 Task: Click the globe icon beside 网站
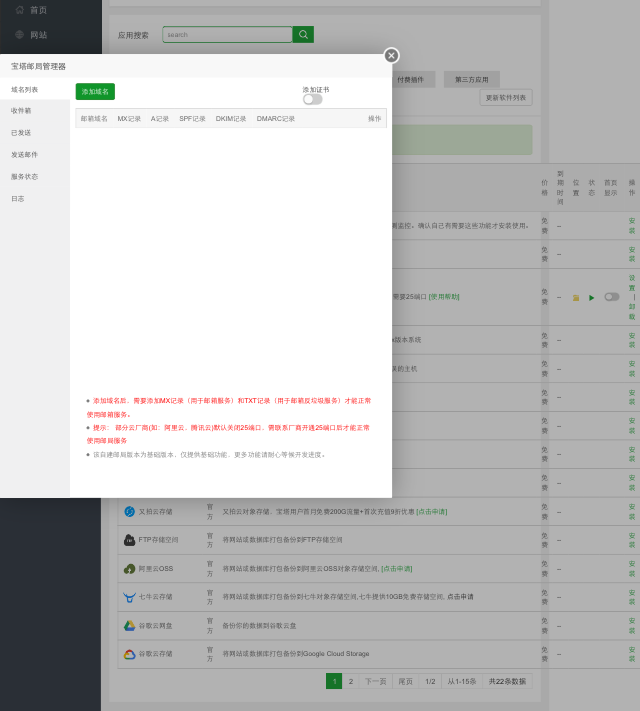click(20, 34)
